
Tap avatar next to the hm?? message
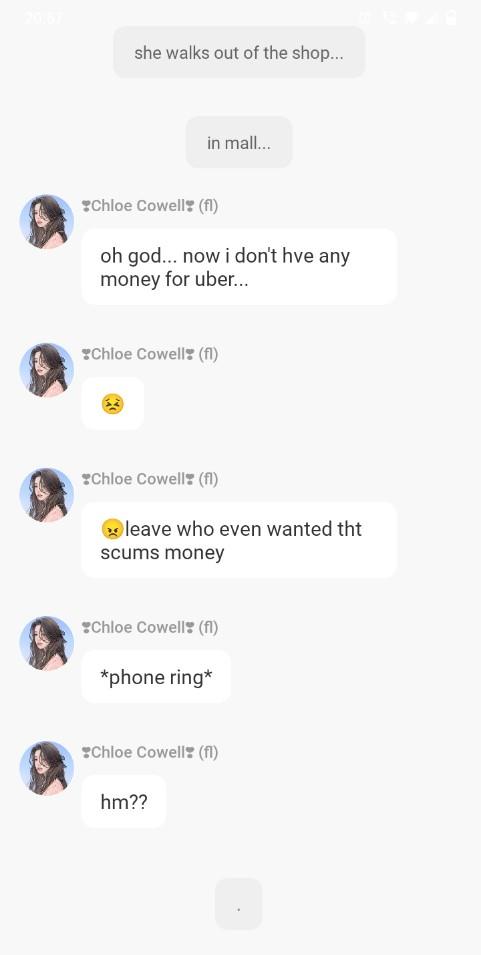47,768
